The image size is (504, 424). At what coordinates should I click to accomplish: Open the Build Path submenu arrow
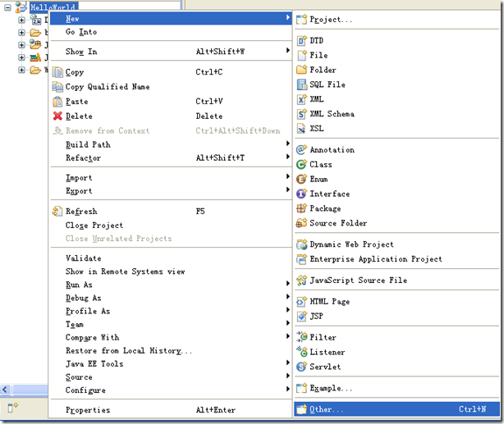tap(288, 144)
